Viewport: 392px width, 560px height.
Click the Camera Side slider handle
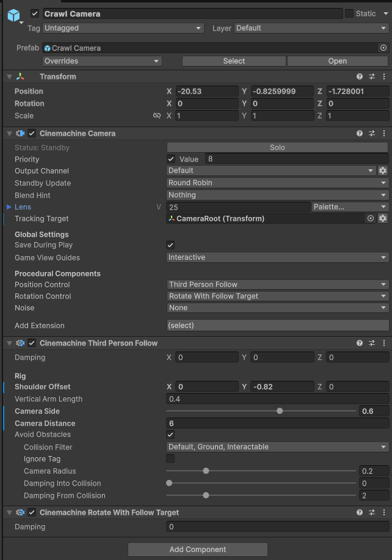pyautogui.click(x=280, y=411)
